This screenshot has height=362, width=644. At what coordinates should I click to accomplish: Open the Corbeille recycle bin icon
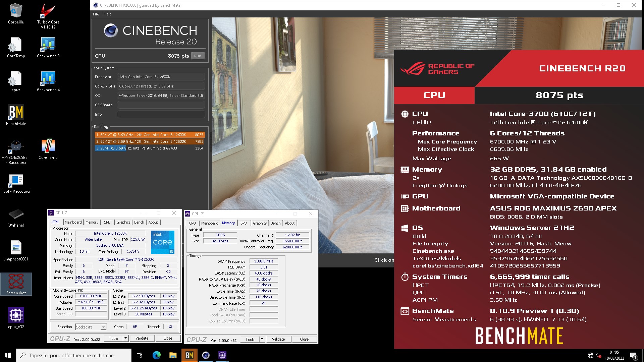[x=16, y=13]
